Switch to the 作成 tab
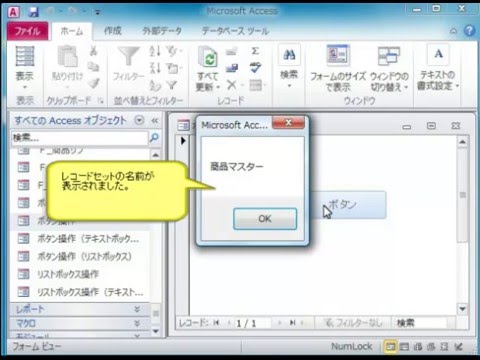The image size is (480, 360). click(113, 31)
